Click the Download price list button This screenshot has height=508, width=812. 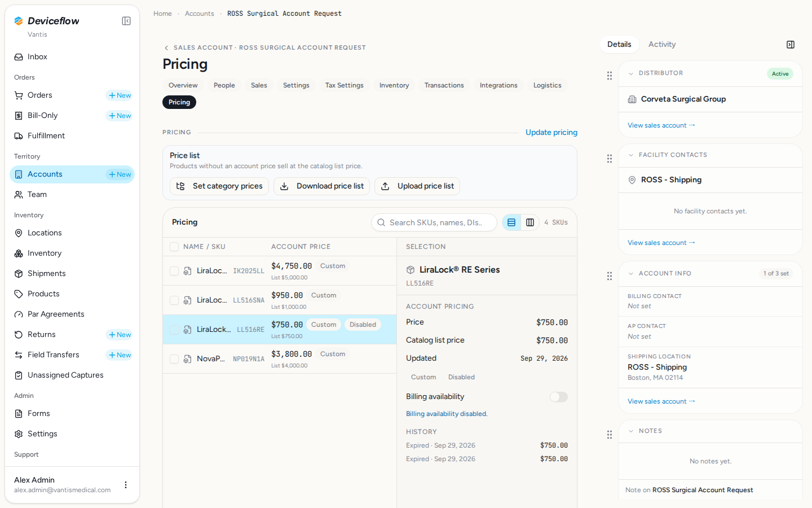[321, 186]
